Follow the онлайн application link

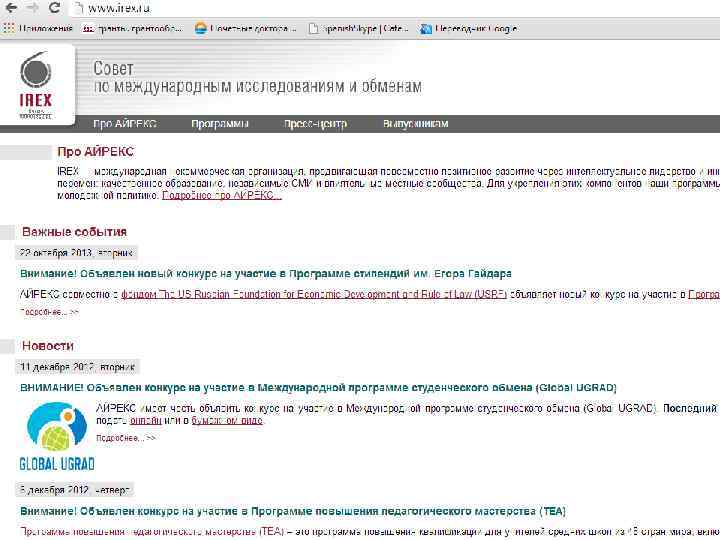click(x=146, y=420)
